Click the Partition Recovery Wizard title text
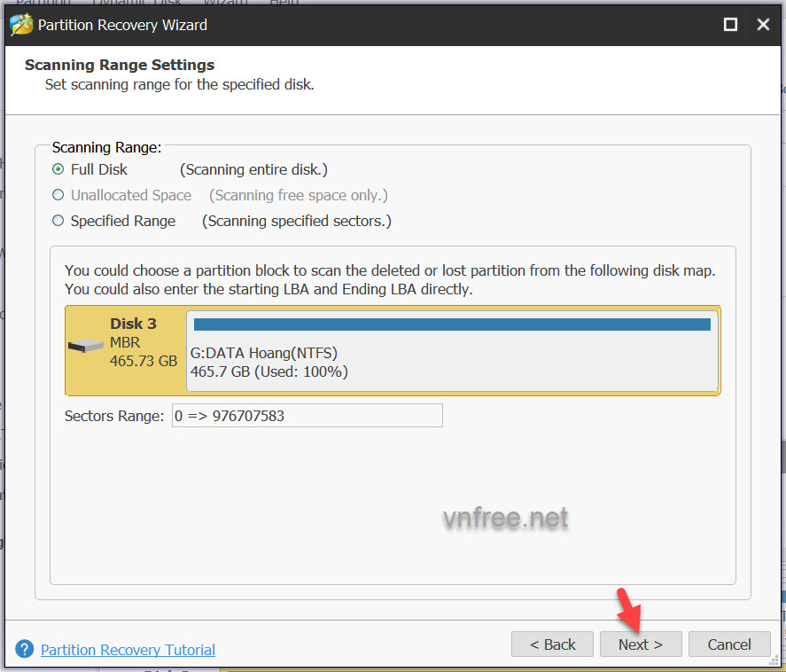 coord(122,25)
